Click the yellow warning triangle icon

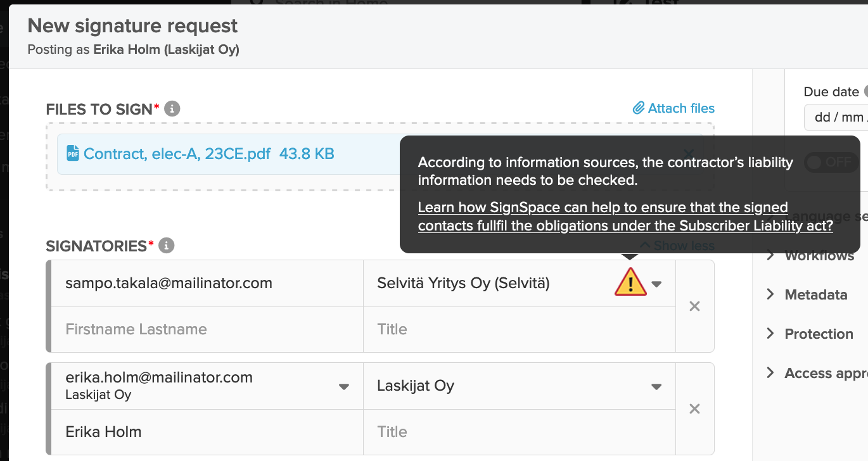[x=630, y=282]
